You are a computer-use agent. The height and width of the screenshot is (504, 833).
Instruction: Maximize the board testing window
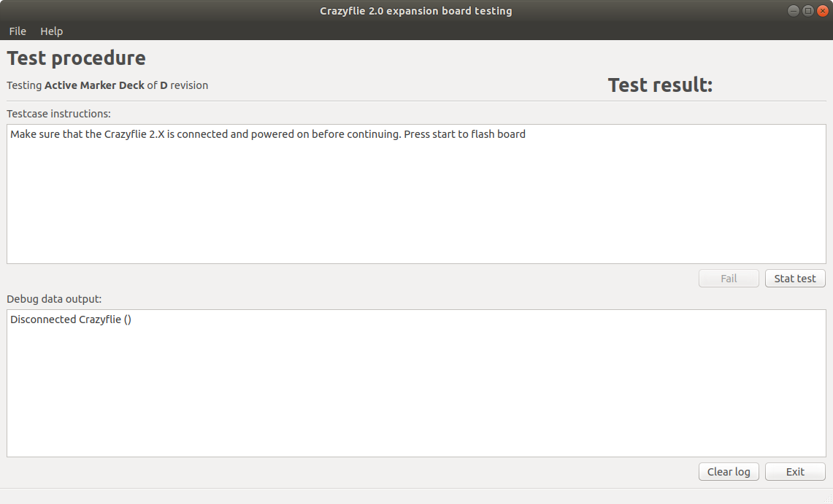pos(807,11)
